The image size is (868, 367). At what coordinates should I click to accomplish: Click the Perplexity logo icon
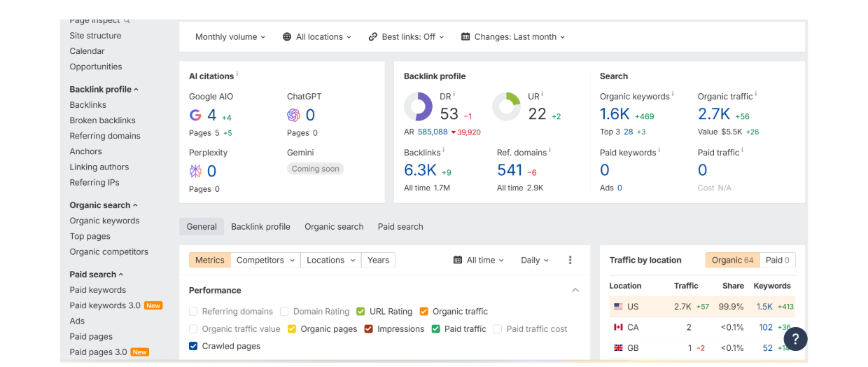(x=195, y=171)
